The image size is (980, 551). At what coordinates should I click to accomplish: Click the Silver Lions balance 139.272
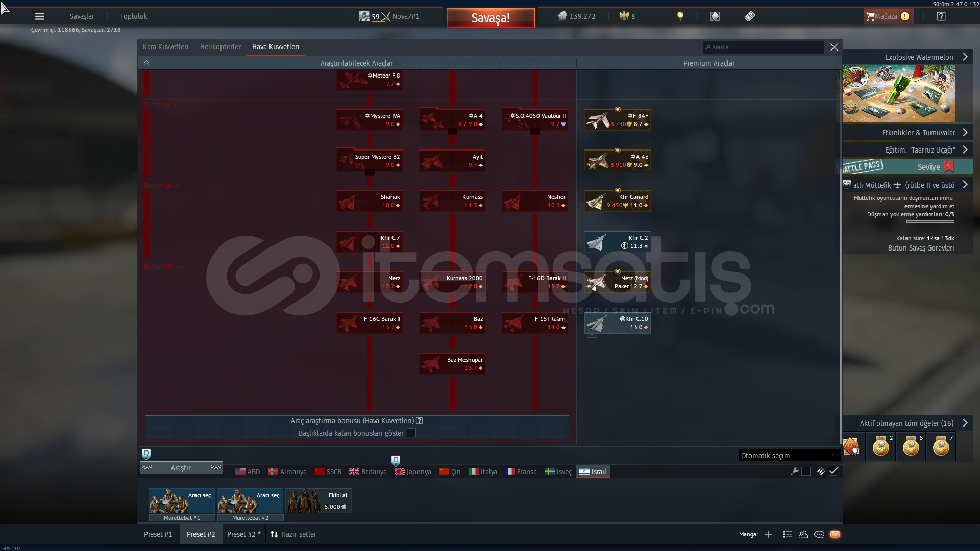click(x=577, y=16)
